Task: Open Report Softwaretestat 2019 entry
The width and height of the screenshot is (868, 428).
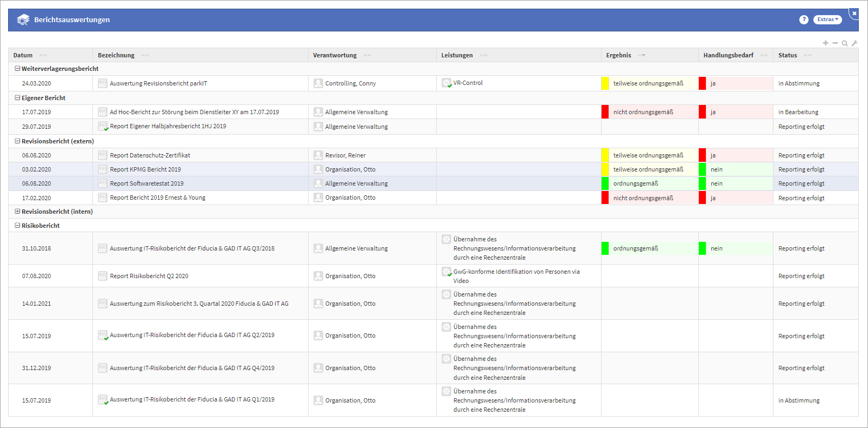Action: 146,183
